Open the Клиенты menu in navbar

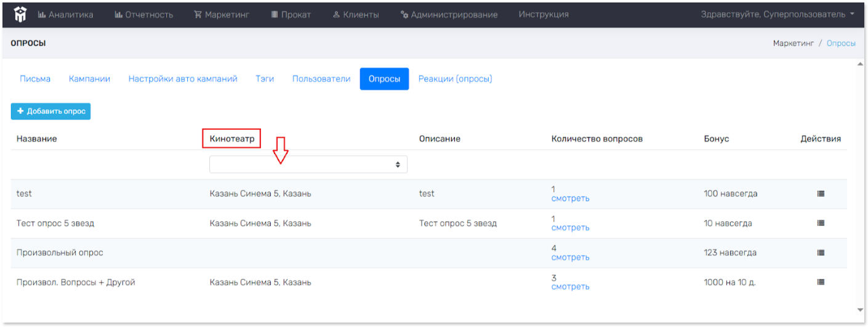pyautogui.click(x=355, y=14)
